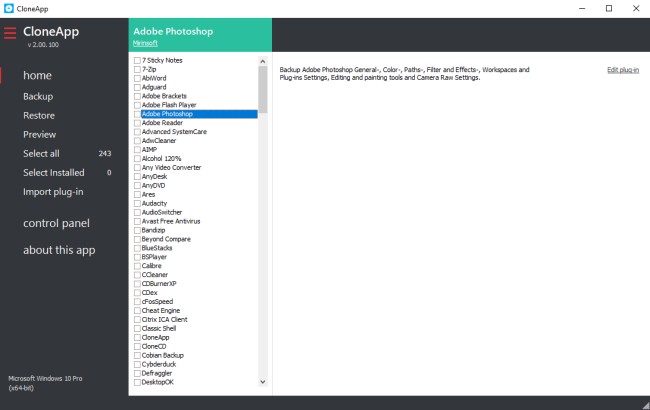
Task: Select Adobe Brackets in the list
Action: point(164,96)
